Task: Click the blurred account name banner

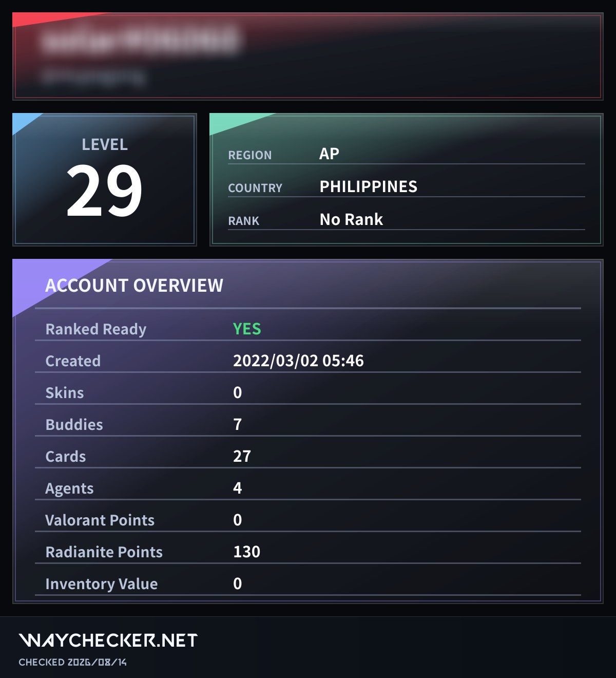Action: tap(307, 56)
